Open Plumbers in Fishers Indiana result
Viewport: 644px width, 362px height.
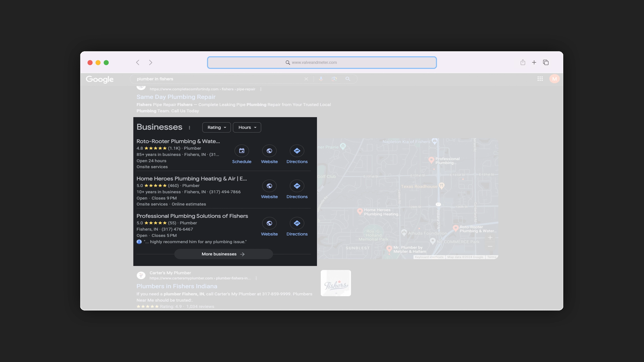coord(177,286)
